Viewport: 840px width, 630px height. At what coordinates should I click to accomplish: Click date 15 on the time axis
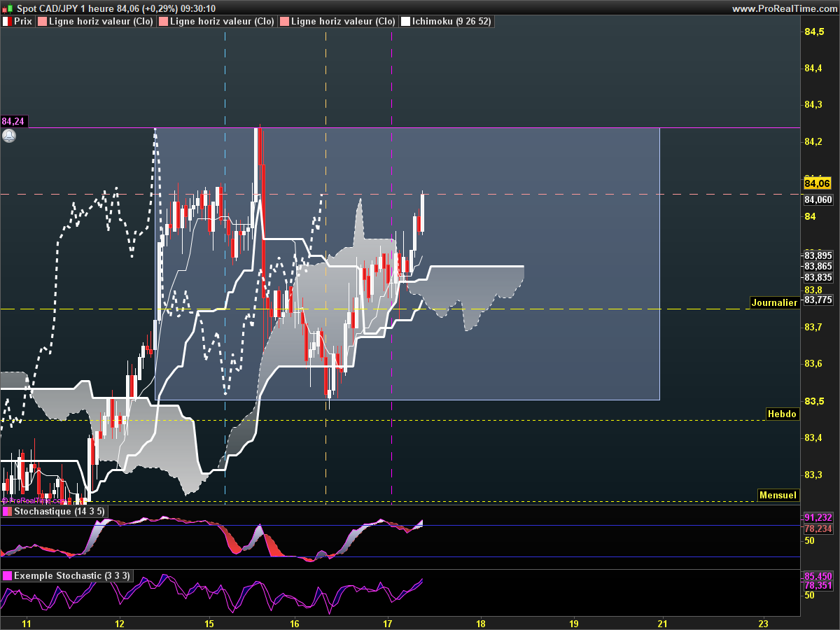209,624
